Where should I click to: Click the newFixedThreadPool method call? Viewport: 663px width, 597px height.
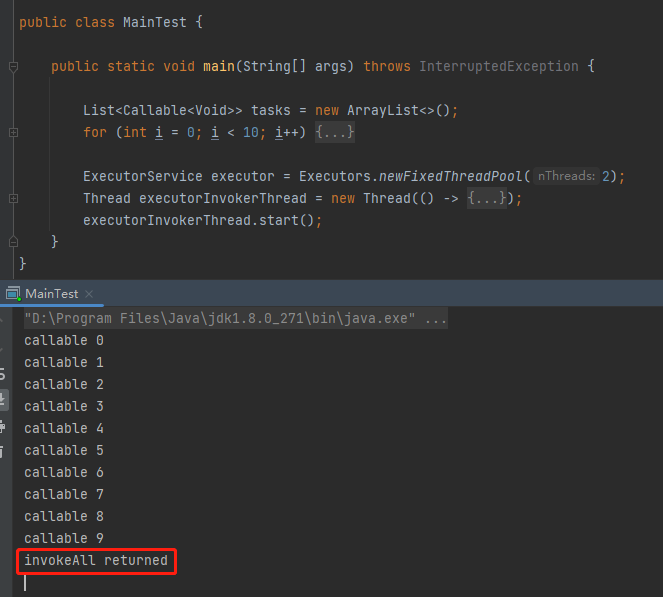(x=451, y=176)
